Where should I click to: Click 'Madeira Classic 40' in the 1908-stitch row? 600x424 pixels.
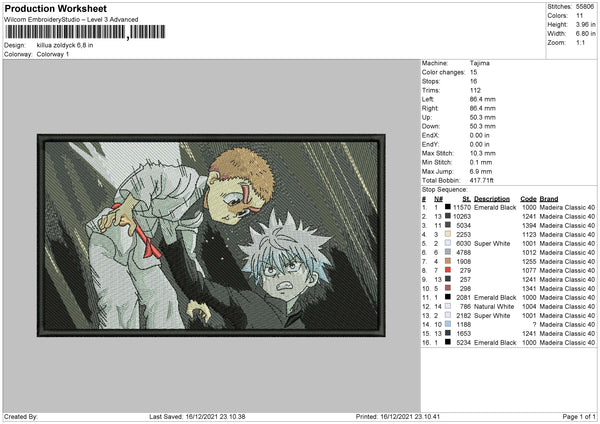[567, 261]
